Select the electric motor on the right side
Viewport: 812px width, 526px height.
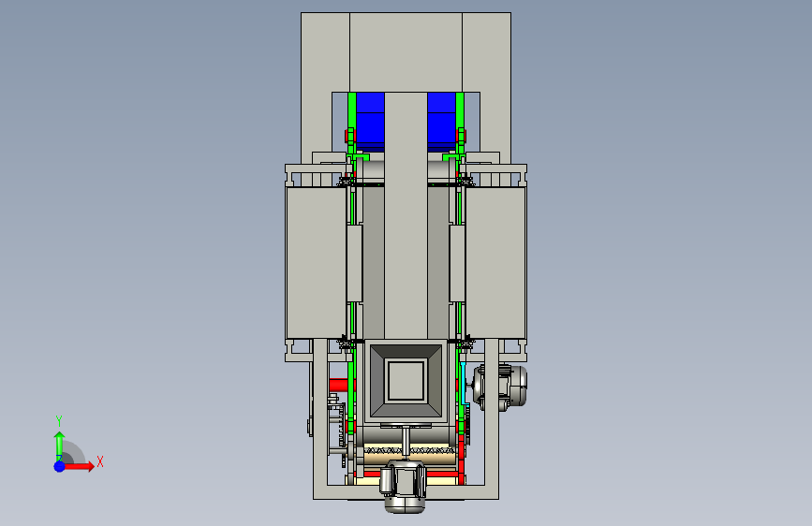coord(499,386)
